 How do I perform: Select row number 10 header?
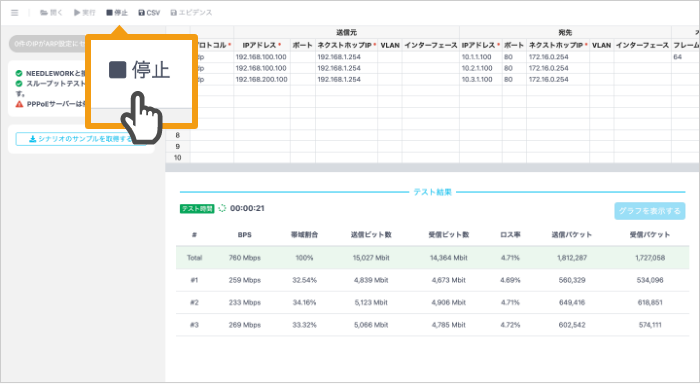tap(178, 158)
